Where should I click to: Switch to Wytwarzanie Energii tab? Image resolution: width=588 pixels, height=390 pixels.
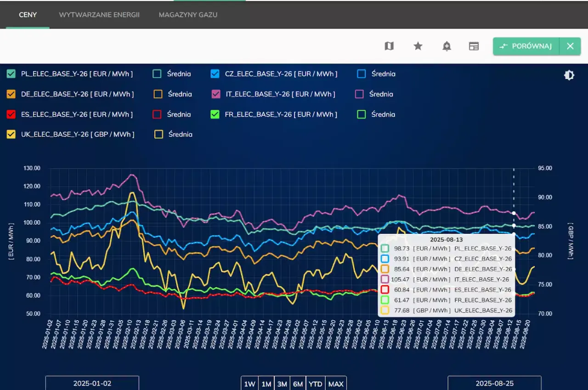point(99,15)
